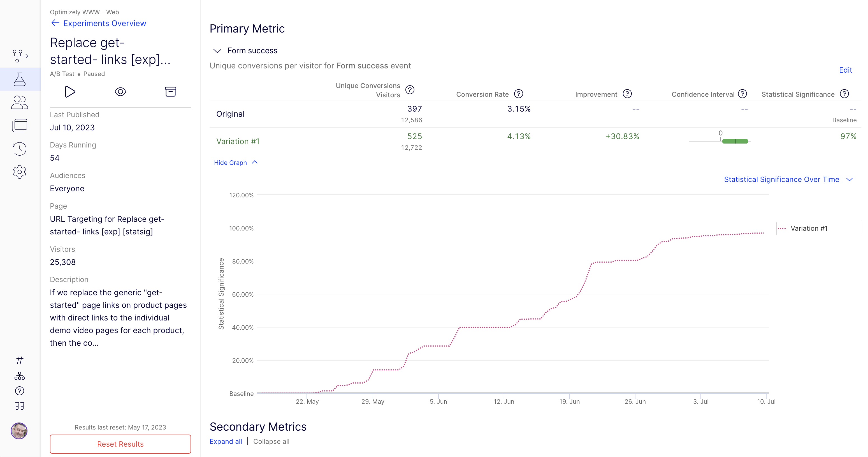Screen dimensions: 868x457
Task: Open the History clock icon
Action: (x=20, y=148)
